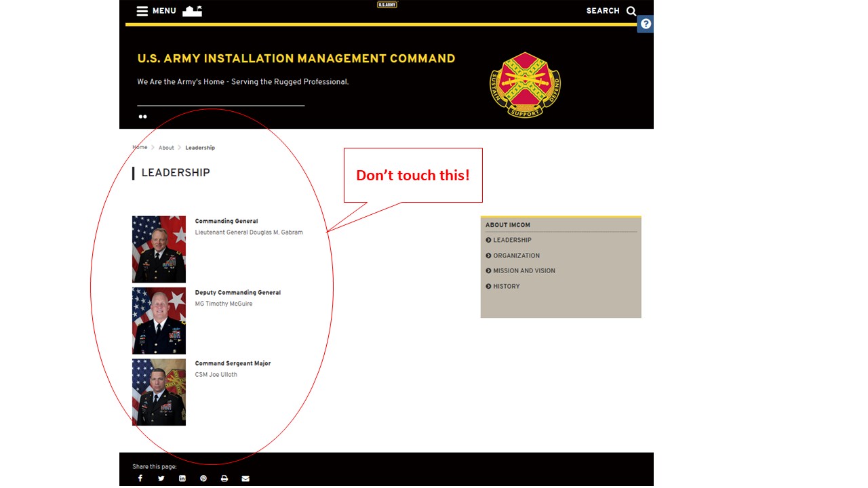The image size is (868, 488).
Task: Click CSM Joe Ulloth name
Action: [x=216, y=375]
